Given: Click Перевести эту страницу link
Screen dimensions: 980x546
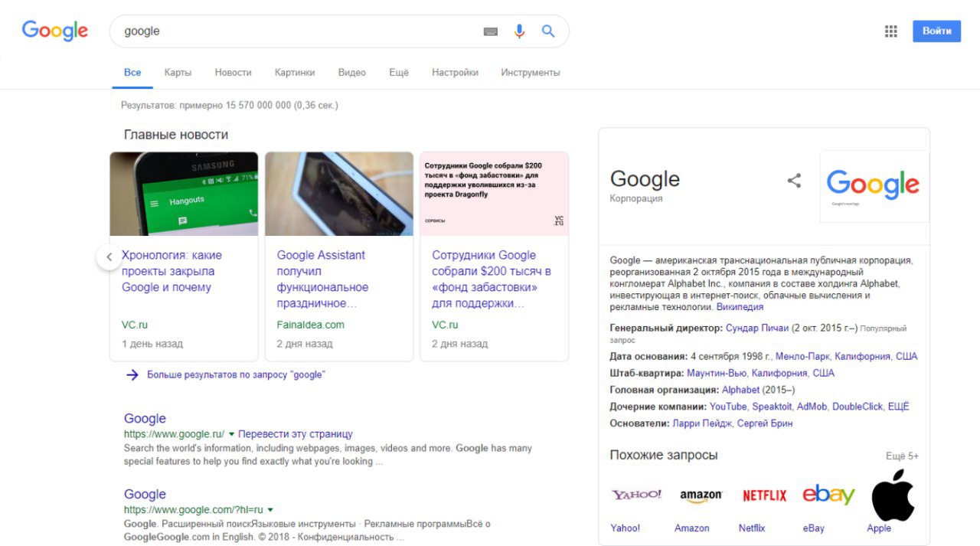Looking at the screenshot, I should click(x=296, y=434).
